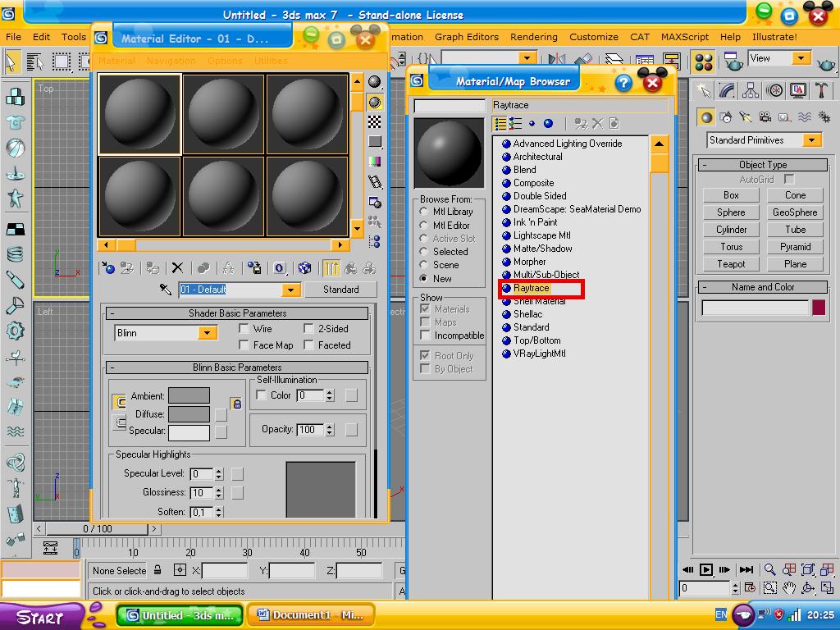840x630 pixels.
Task: Click Get Material icon in Material Editor
Action: [x=108, y=268]
